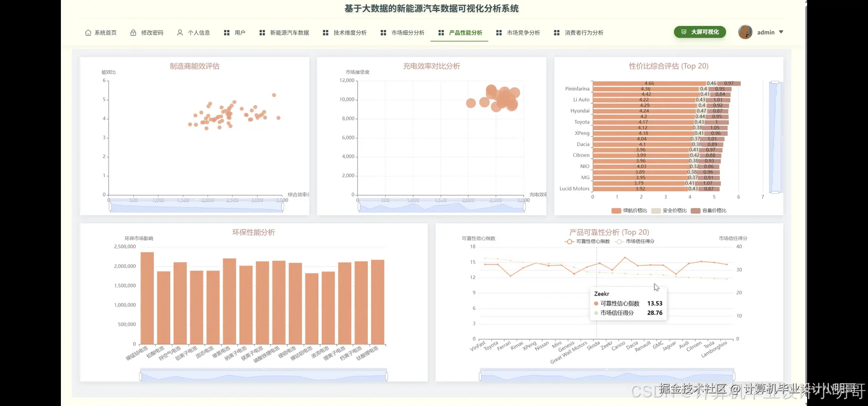Click the 环保性能分析 chart title
Screen dimensions: 868x406
[254, 233]
